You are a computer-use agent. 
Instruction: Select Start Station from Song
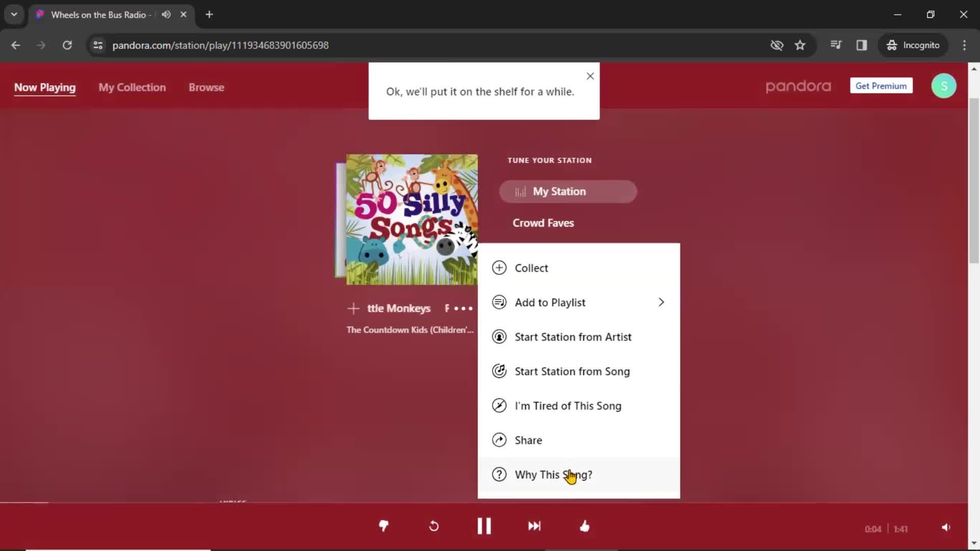click(572, 371)
